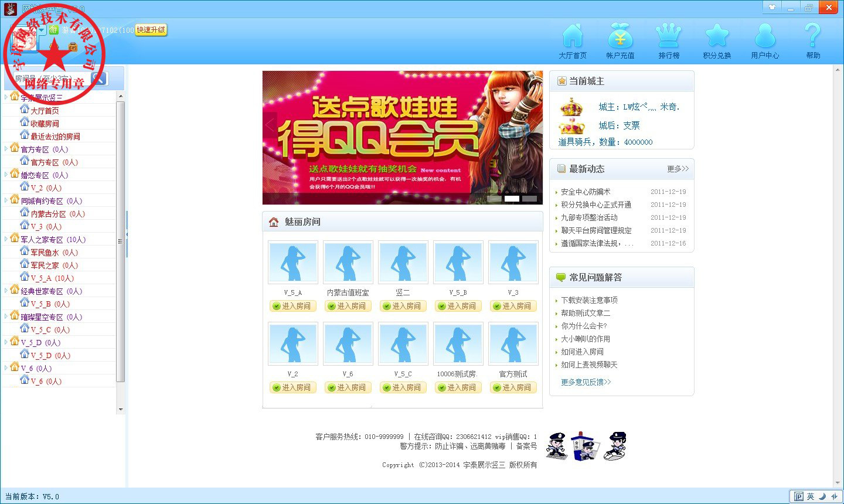
Task: Open the status dropdown beside the avatar
Action: point(42,30)
